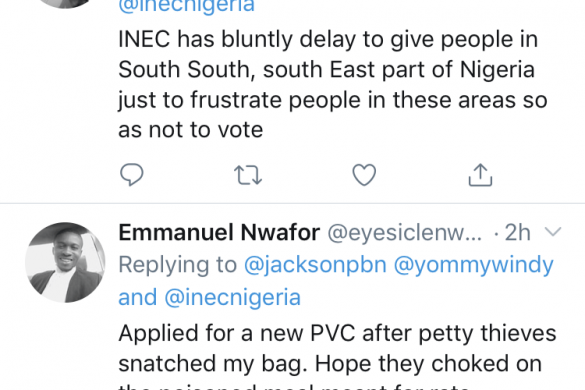Open the Emmanuel Nwafor display name

(x=219, y=232)
